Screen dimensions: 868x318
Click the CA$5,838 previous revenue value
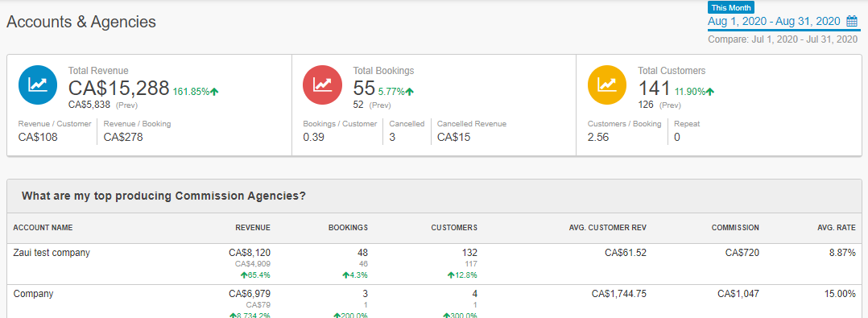pos(89,104)
